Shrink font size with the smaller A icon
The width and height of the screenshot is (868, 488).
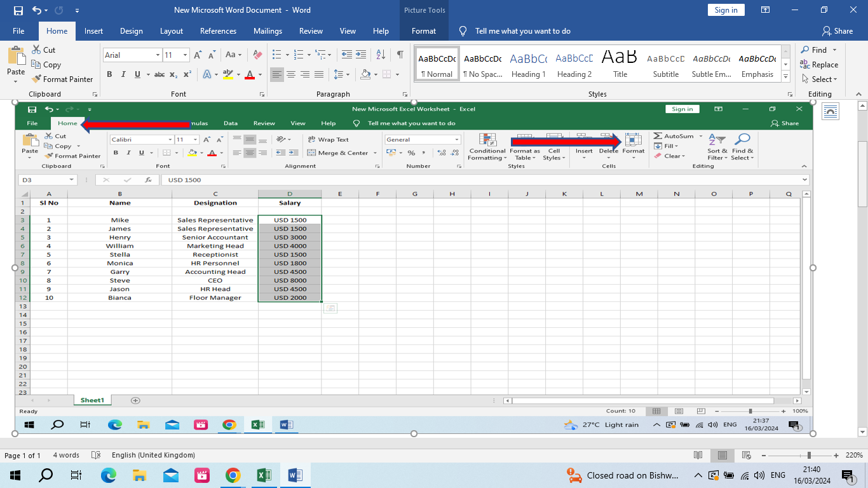(212, 55)
